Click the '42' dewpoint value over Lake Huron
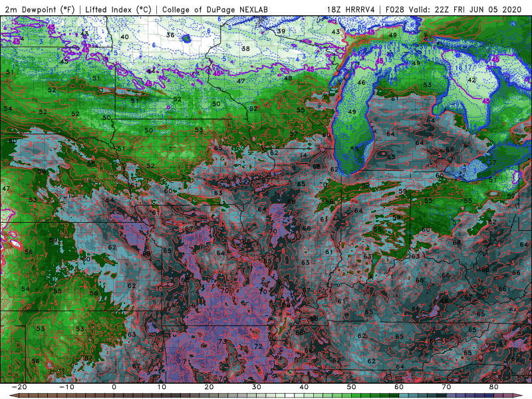 [x=471, y=80]
